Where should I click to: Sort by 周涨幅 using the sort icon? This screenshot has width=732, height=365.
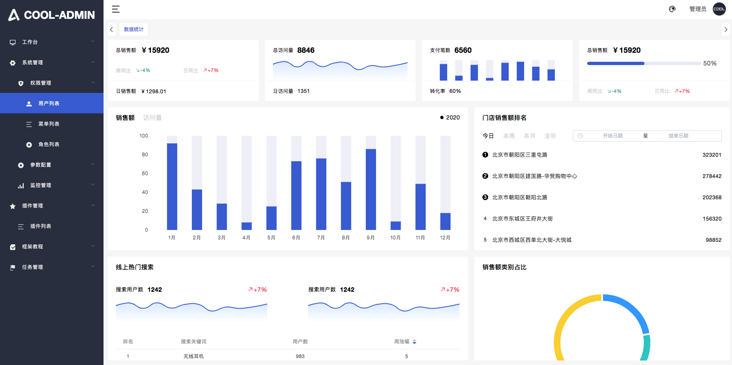[x=415, y=342]
